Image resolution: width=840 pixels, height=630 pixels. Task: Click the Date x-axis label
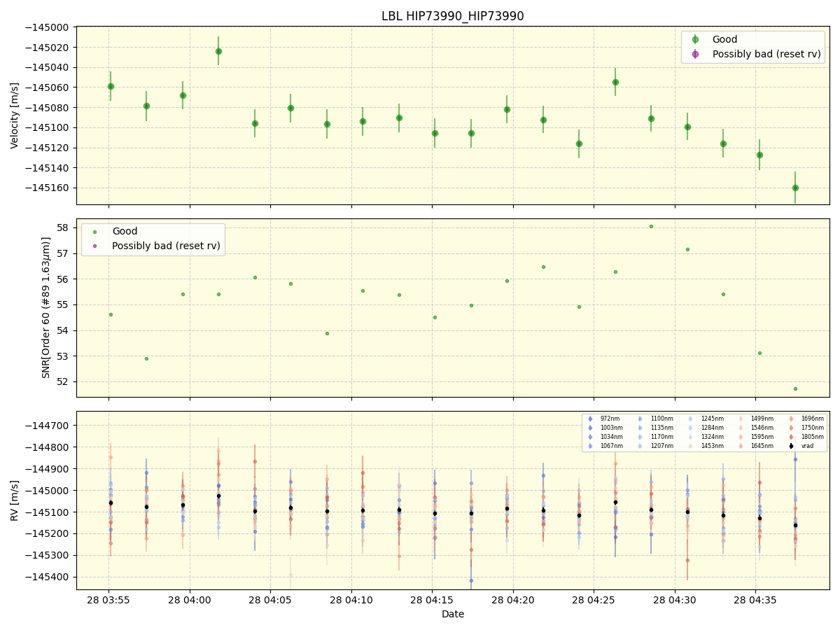coord(453,614)
